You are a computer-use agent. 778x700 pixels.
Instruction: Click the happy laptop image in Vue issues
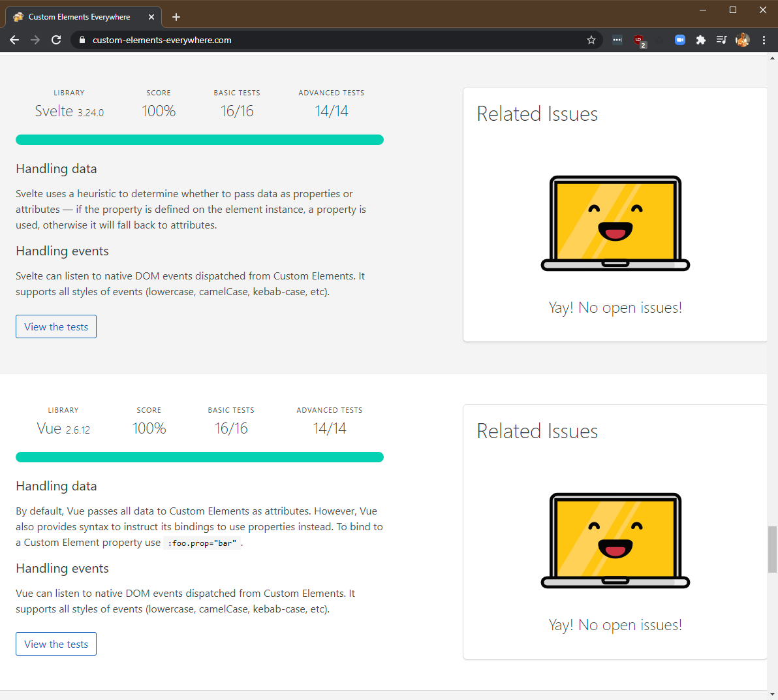point(615,541)
